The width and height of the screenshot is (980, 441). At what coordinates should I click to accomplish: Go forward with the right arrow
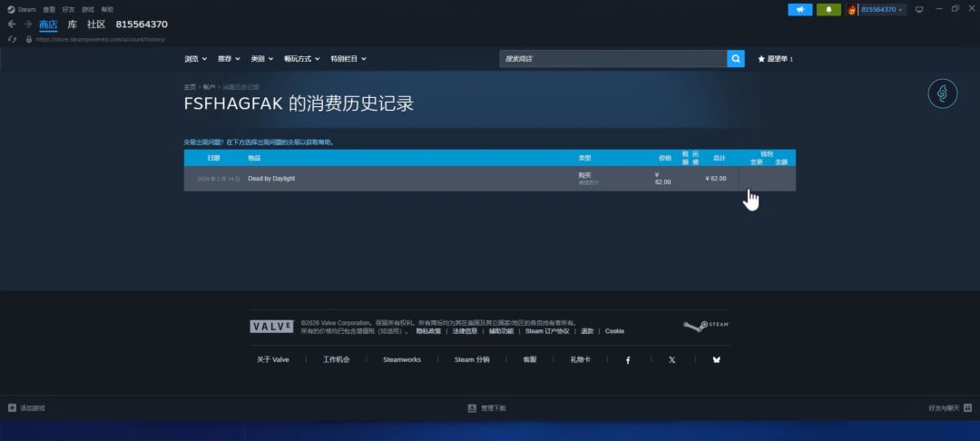[27, 24]
